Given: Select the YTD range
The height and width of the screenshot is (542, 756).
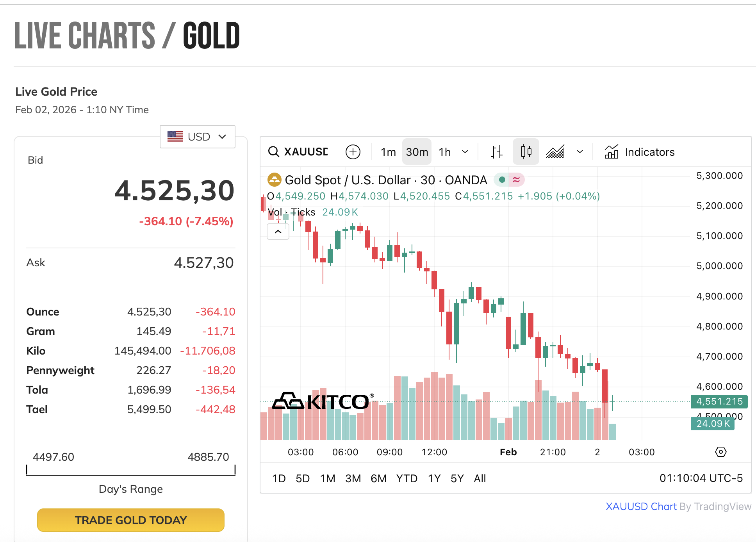Looking at the screenshot, I should [x=407, y=478].
